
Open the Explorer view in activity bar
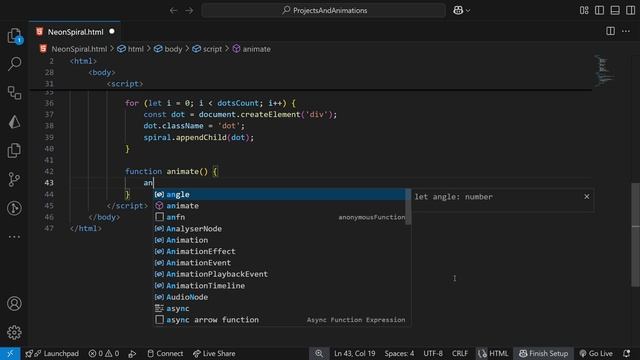point(15,36)
